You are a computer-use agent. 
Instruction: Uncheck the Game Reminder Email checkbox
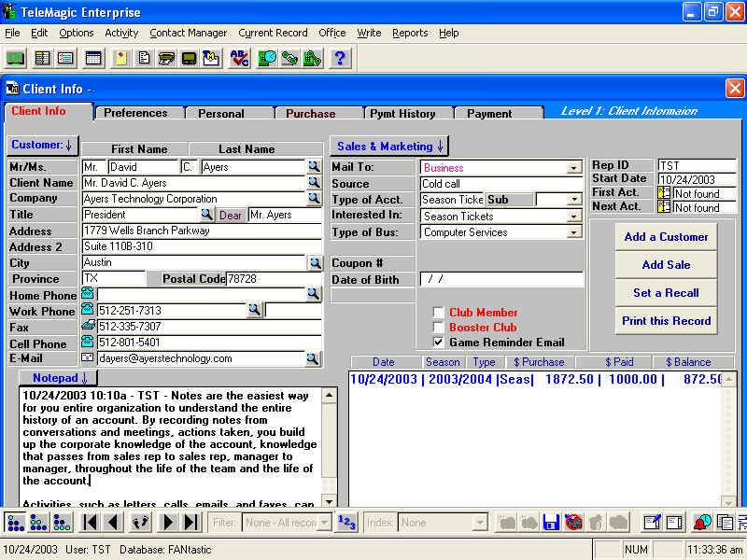pyautogui.click(x=438, y=342)
